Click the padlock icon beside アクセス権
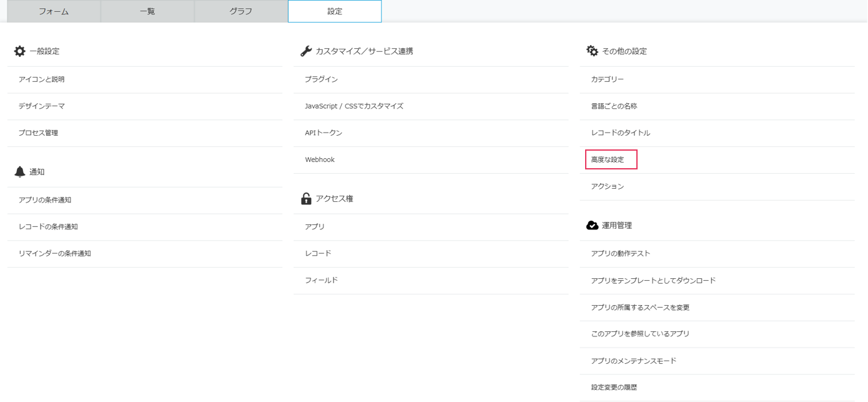This screenshot has width=868, height=402. [306, 199]
